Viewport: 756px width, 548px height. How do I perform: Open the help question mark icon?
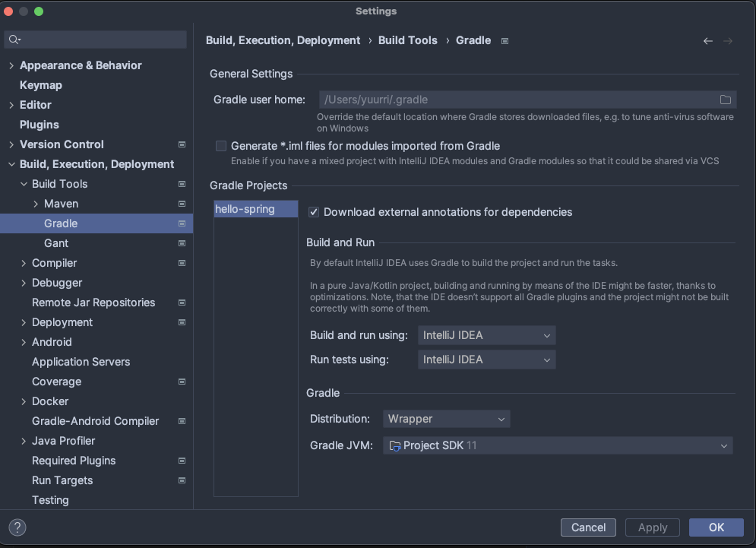17,527
